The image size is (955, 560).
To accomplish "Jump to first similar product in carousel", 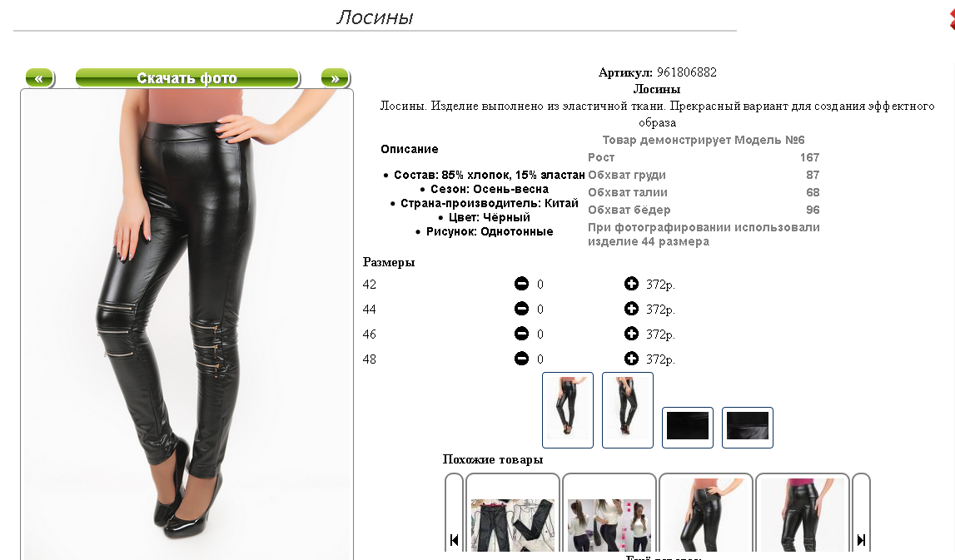I will (x=454, y=539).
